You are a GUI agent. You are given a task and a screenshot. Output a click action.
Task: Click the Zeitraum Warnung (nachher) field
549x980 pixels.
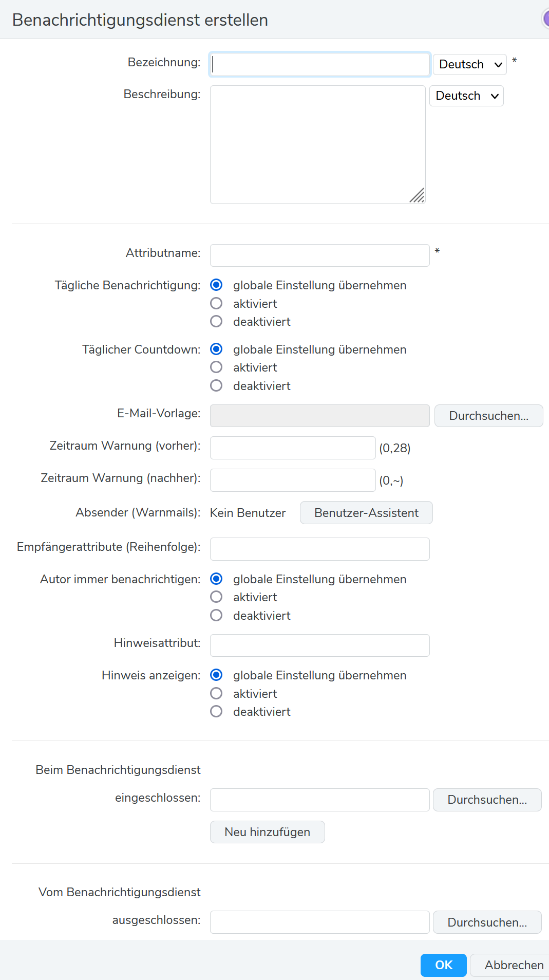(x=293, y=480)
